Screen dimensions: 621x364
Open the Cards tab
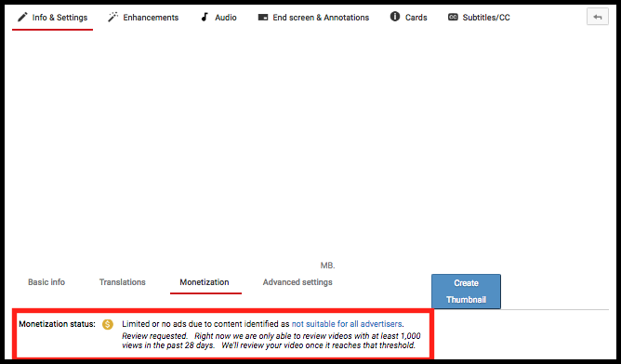(x=409, y=18)
